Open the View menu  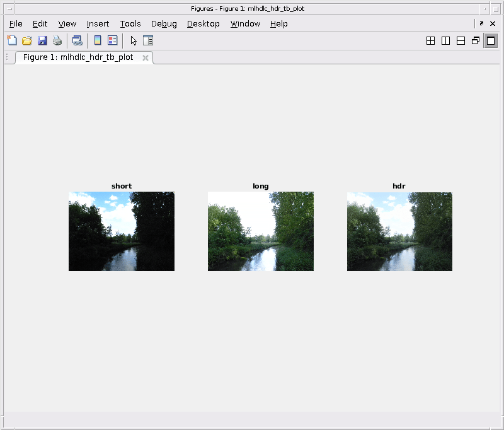tap(67, 24)
